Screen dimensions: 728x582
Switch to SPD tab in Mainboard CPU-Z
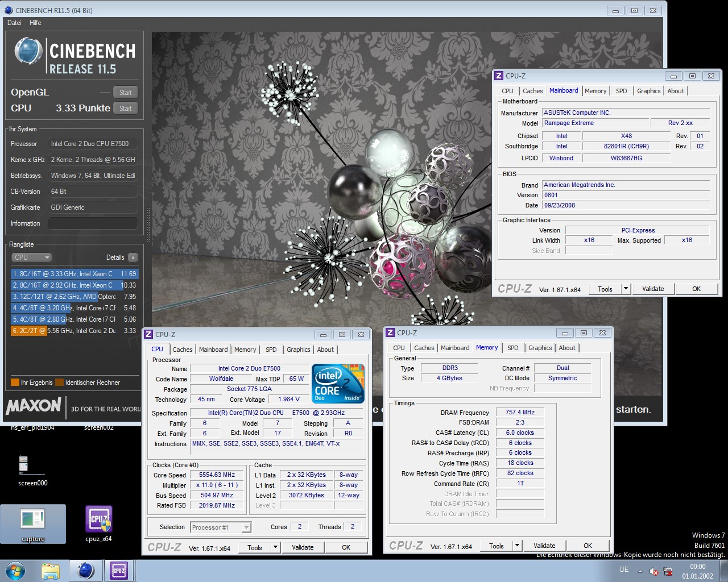[x=622, y=91]
